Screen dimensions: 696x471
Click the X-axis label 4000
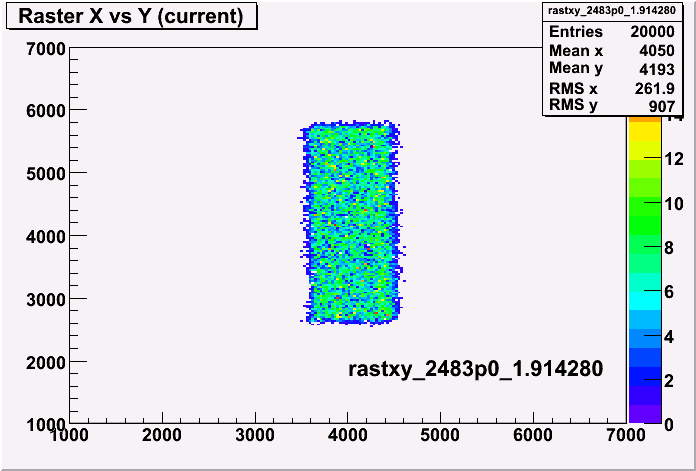(348, 435)
